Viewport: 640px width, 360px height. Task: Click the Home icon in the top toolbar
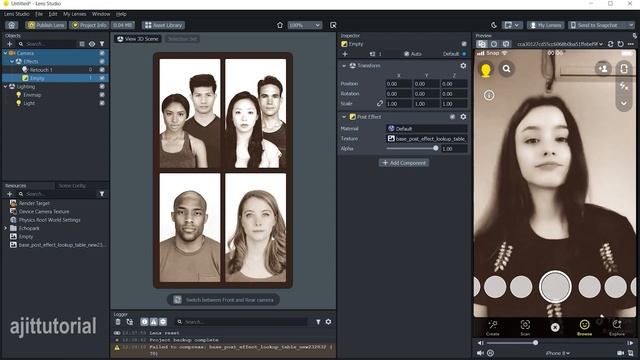pyautogui.click(x=11, y=25)
